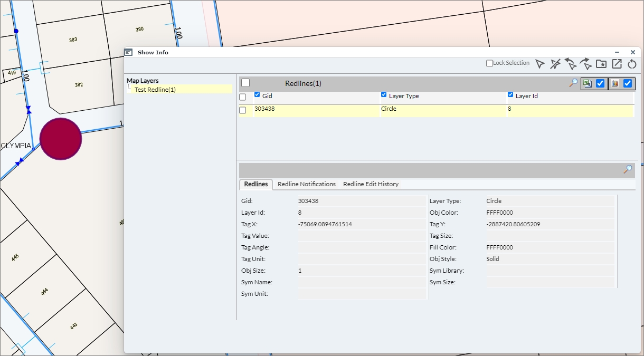Open the starred folder saved selections icon

(601, 64)
